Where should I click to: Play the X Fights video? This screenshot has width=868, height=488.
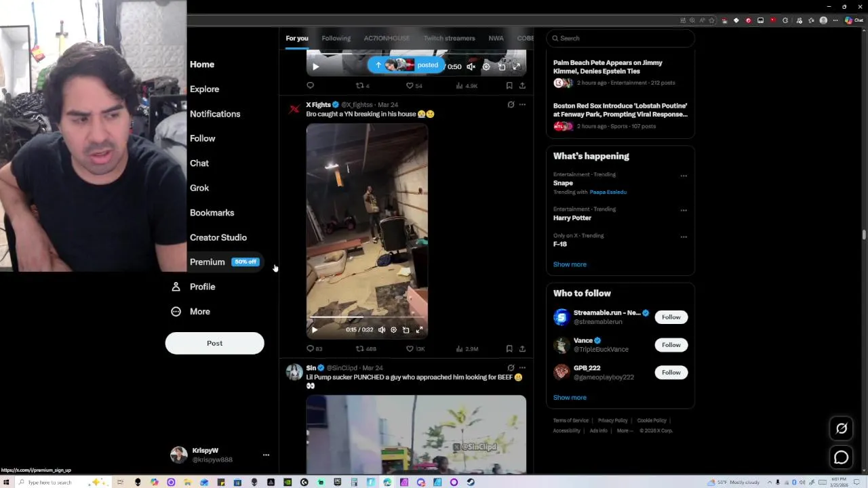[x=314, y=330]
